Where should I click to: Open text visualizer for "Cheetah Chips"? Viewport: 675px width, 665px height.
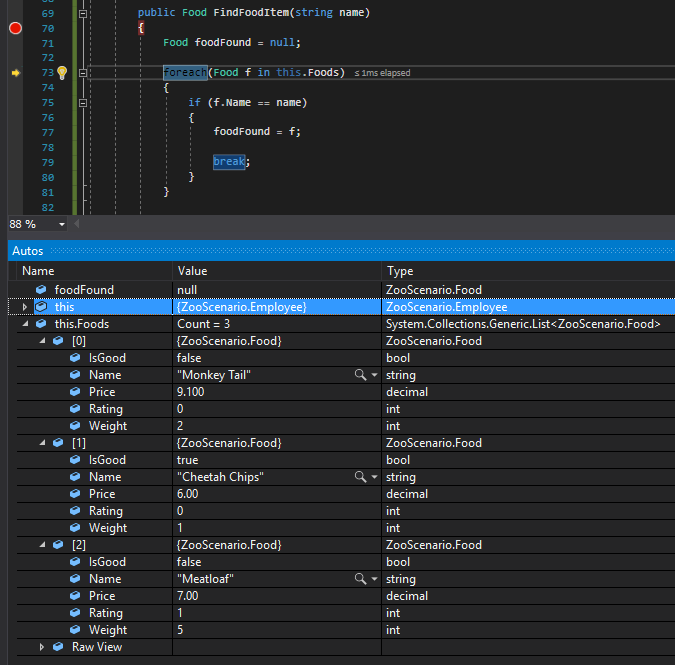[x=360, y=477]
